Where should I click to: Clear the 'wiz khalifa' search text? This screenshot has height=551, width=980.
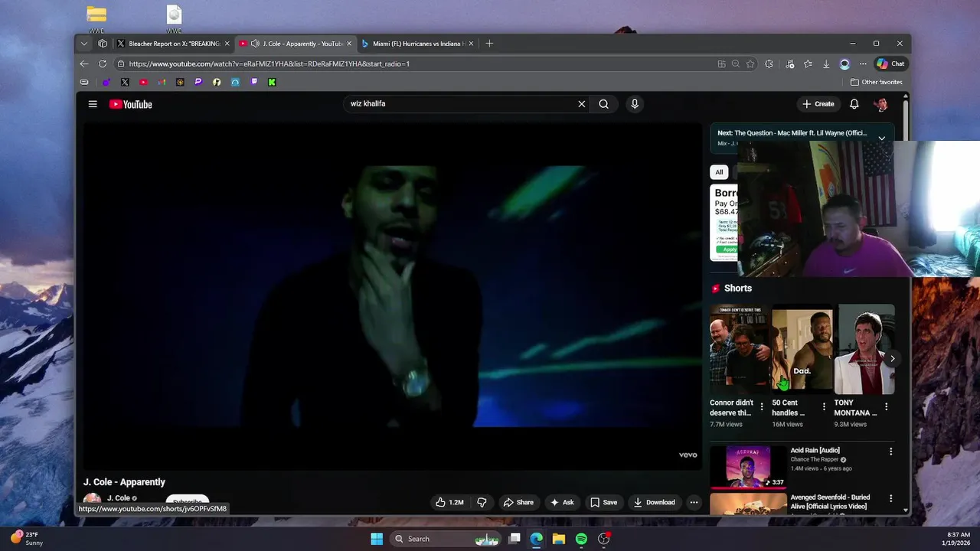581,104
